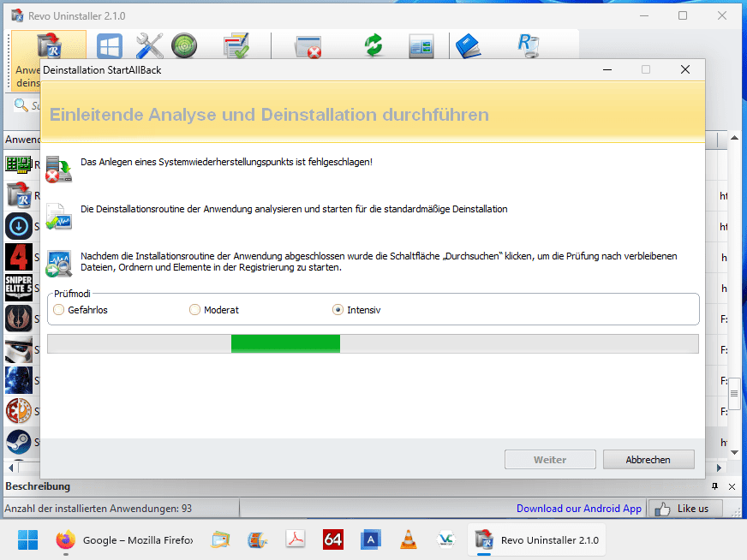Click the horizontal scroll left arrow
747x560 pixels.
click(x=10, y=468)
